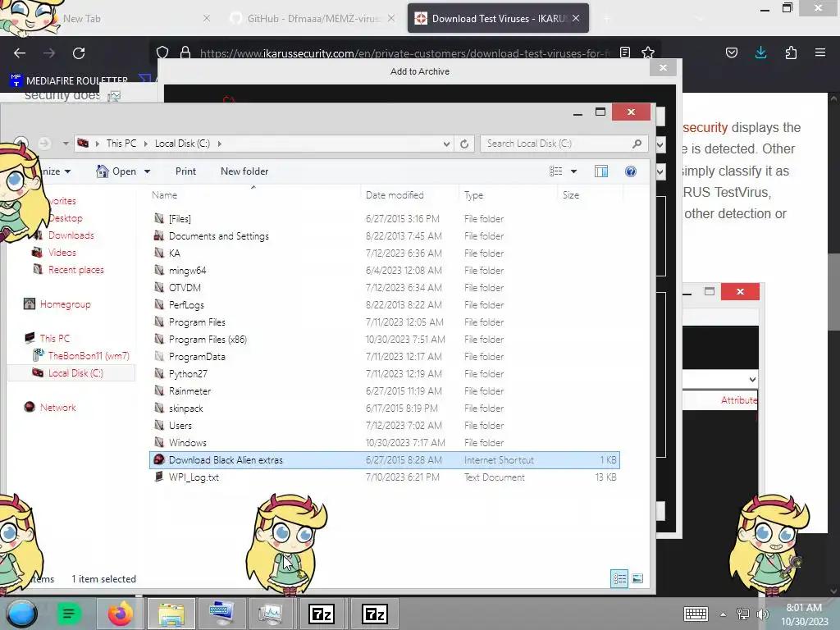This screenshot has height=630, width=840.
Task: Toggle reader view icon in address bar
Action: 624,52
